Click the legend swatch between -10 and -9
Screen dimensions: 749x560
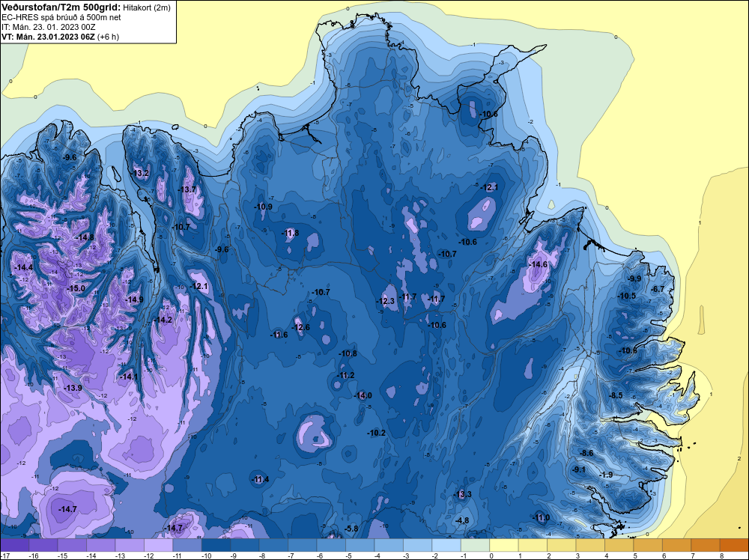[x=216, y=545]
